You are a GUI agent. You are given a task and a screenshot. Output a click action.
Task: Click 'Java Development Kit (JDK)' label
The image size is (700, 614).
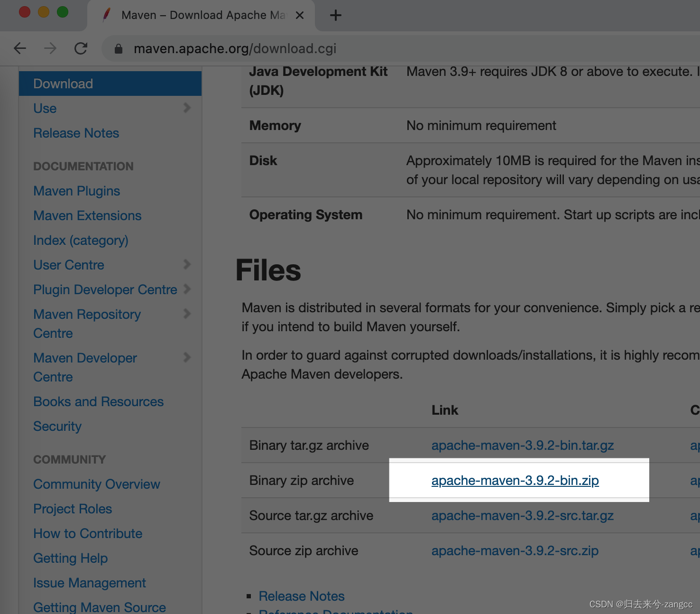[x=318, y=81]
